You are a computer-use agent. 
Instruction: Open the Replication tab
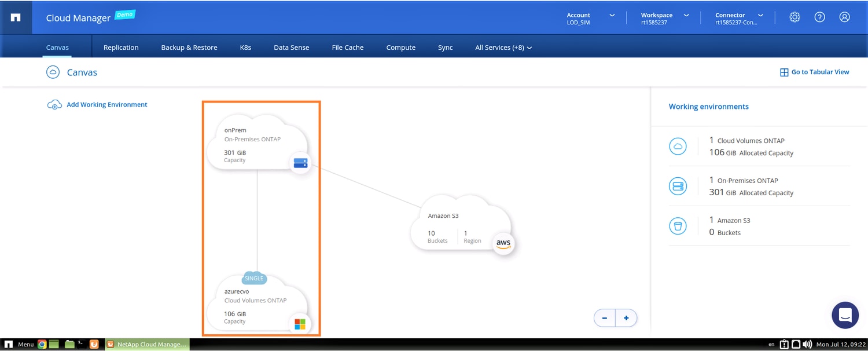tap(121, 47)
